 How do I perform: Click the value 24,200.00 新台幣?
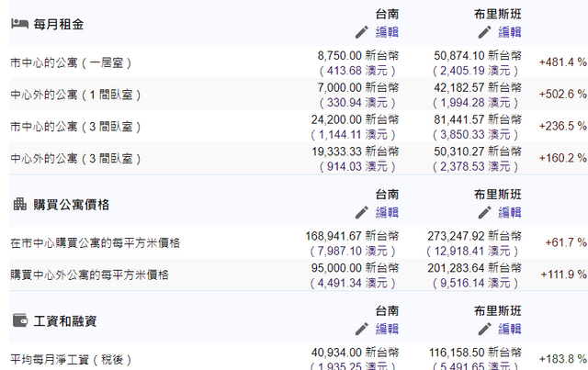pyautogui.click(x=356, y=119)
